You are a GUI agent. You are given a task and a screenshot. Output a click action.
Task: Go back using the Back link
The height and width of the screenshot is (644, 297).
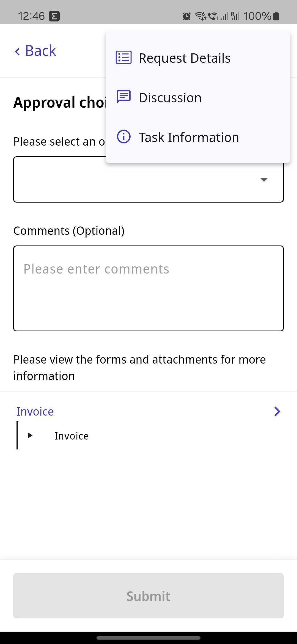[x=35, y=51]
